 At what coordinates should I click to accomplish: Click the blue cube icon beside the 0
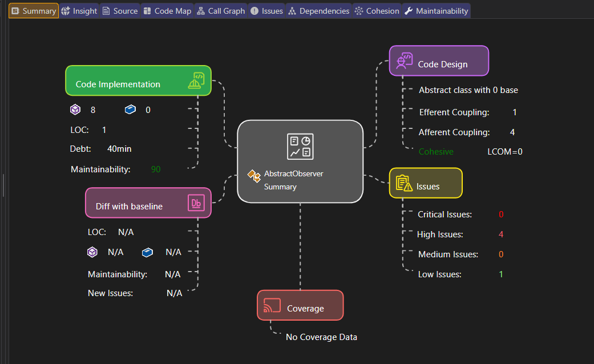130,109
